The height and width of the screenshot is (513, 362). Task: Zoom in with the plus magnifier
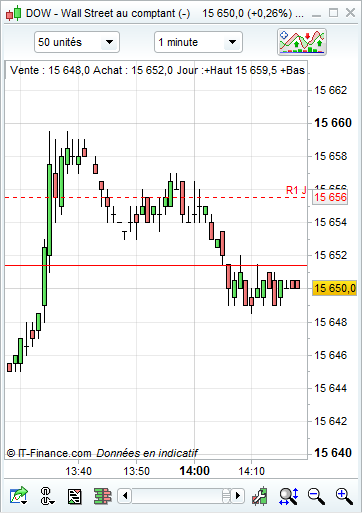pyautogui.click(x=344, y=496)
